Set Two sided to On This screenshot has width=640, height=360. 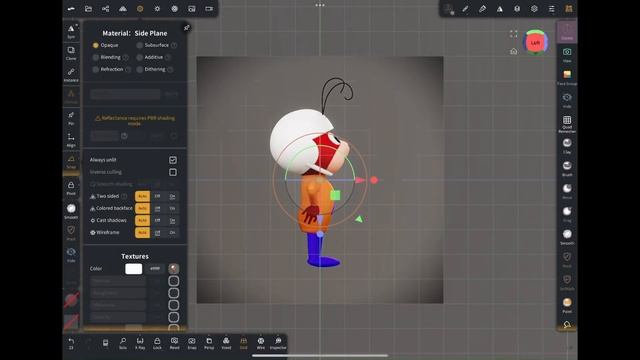[172, 196]
